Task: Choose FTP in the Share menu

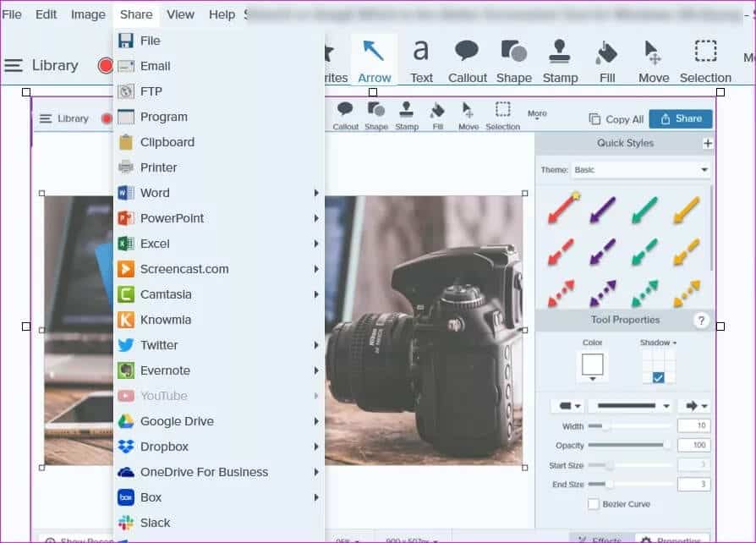Action: (219, 91)
